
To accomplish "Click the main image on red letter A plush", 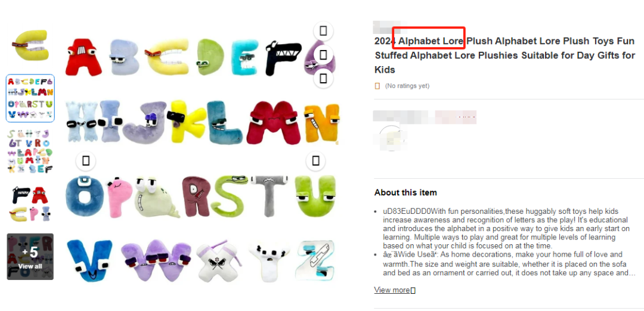I will 84,57.
